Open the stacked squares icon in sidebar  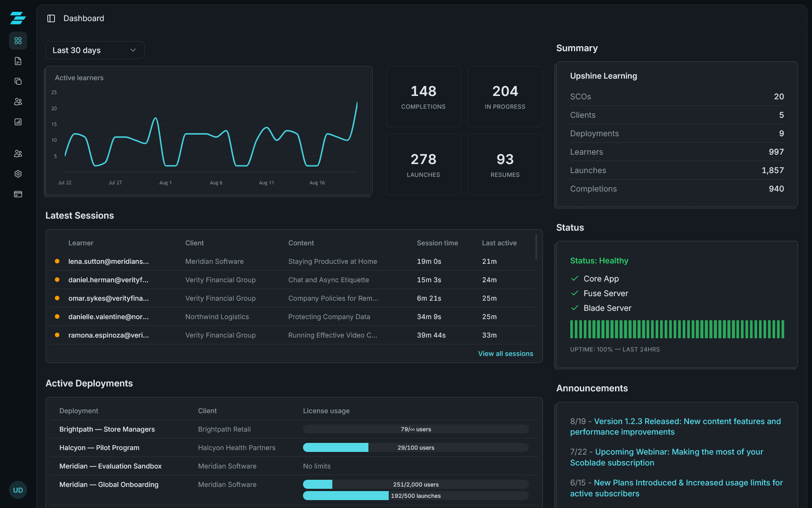click(18, 81)
